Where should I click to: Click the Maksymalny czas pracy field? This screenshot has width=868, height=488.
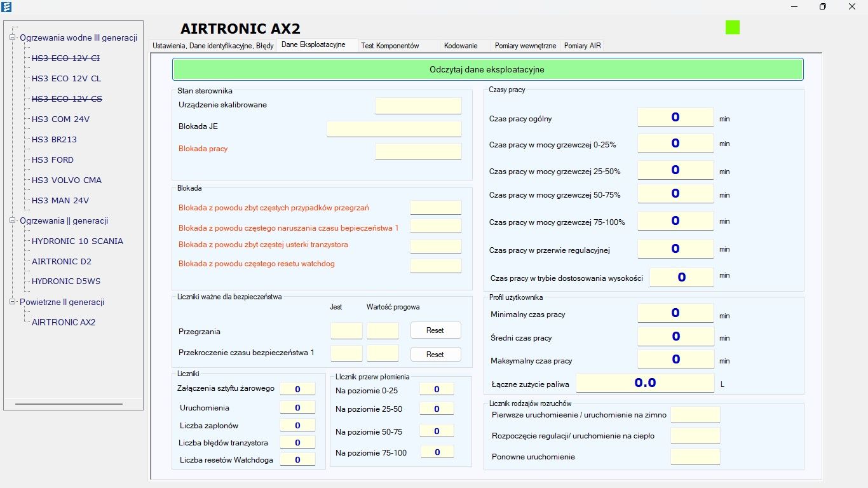[x=675, y=359]
